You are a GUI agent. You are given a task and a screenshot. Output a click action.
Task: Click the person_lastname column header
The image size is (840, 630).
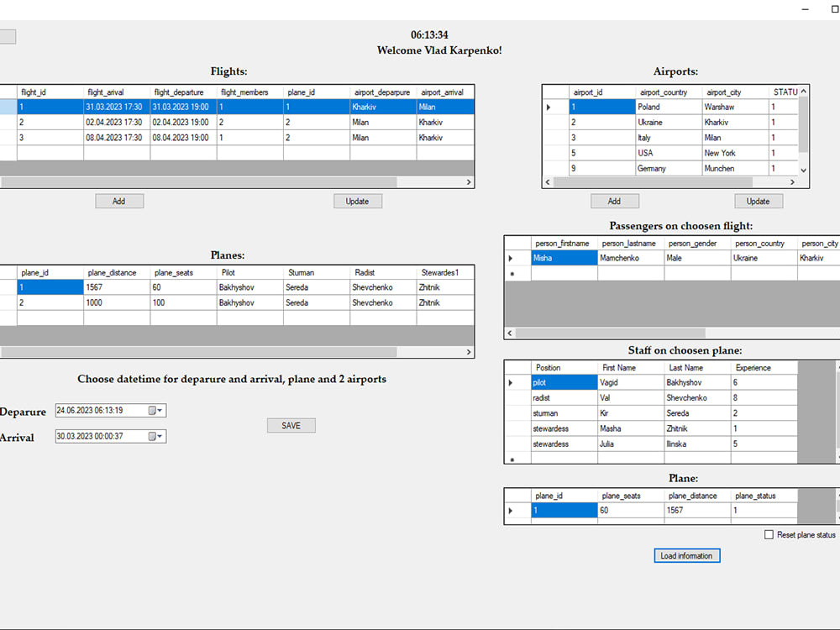pyautogui.click(x=631, y=244)
